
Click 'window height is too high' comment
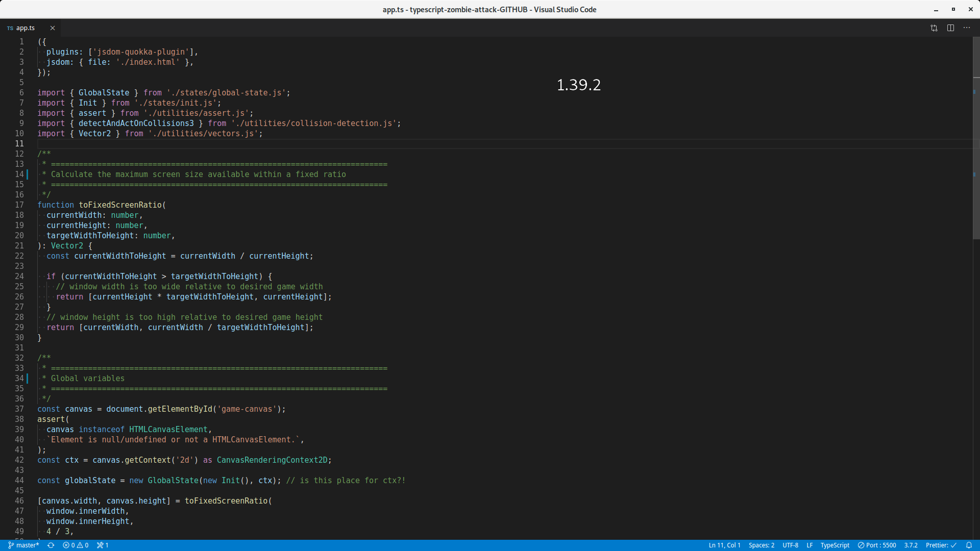(185, 317)
